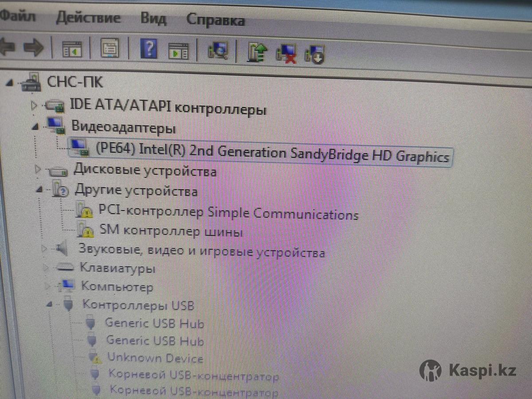Screen dimensions: 532x399
Task: Click the Uninstall device red X icon
Action: coord(286,54)
